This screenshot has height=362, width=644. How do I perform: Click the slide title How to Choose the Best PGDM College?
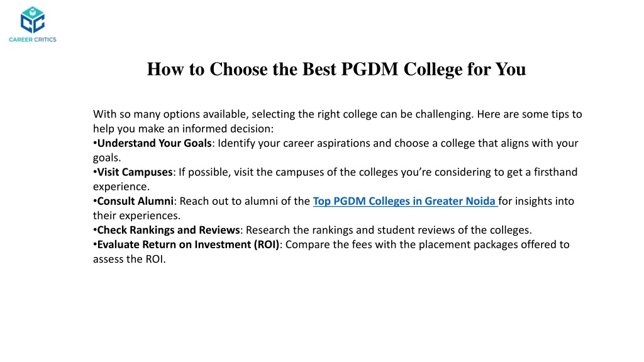tap(336, 69)
